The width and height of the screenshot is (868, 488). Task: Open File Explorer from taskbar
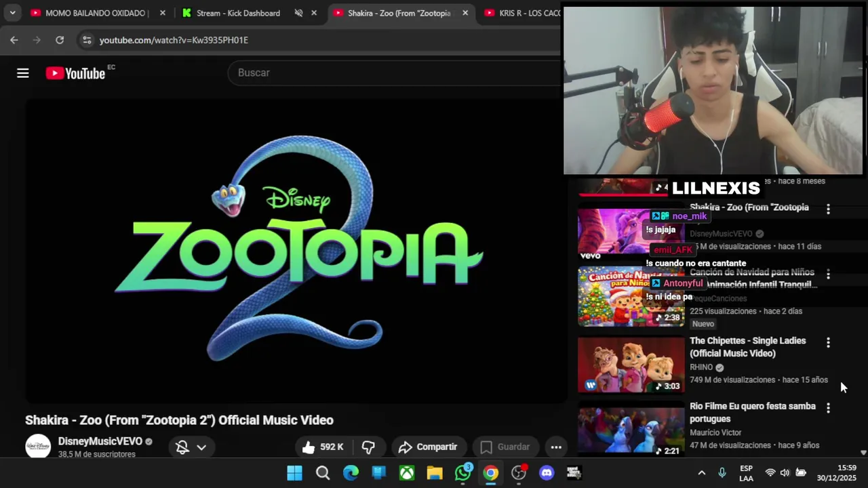435,473
